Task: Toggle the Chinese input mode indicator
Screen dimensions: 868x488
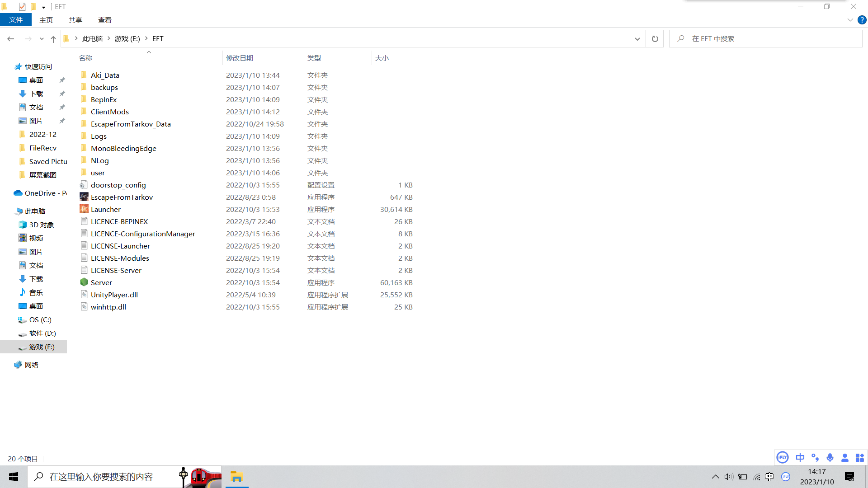Action: 800,458
